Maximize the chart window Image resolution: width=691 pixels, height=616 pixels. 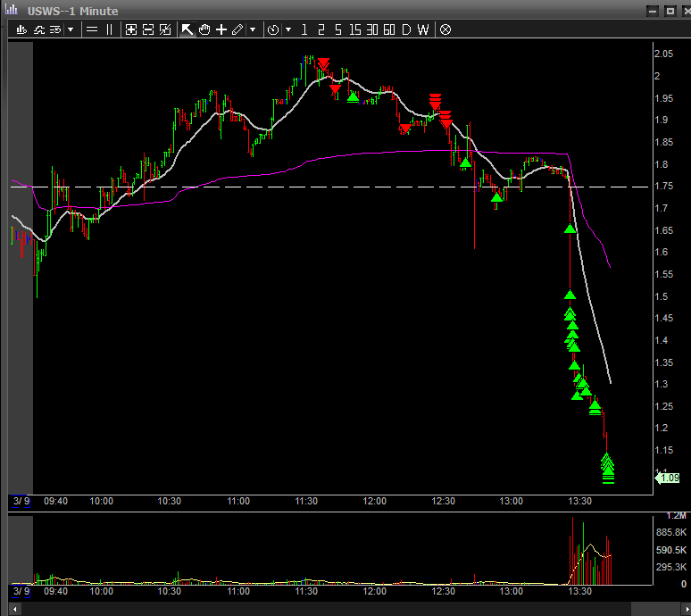coord(670,11)
